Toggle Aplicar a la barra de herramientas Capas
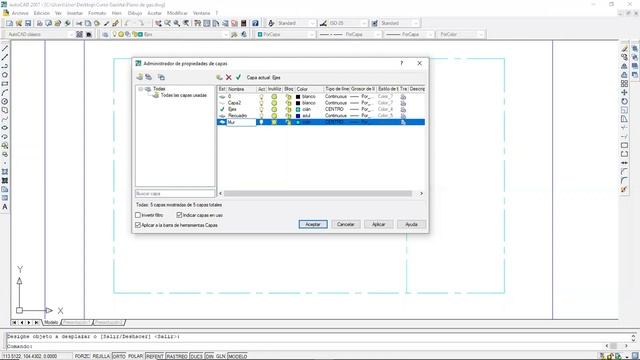The width and height of the screenshot is (640, 360). pyautogui.click(x=138, y=225)
